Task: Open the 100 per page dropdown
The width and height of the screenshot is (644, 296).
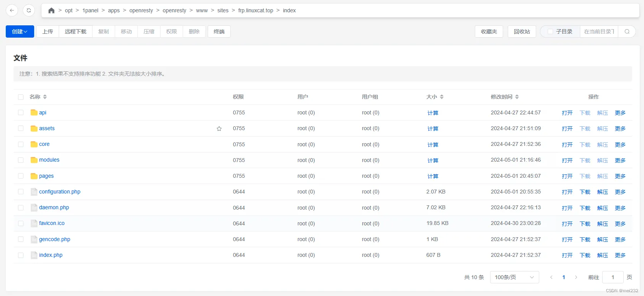Action: pyautogui.click(x=514, y=277)
